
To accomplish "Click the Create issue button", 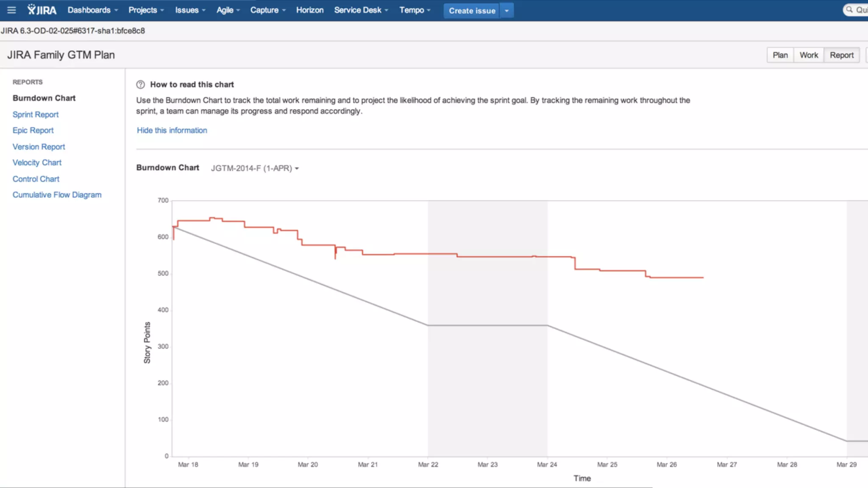I will point(472,11).
